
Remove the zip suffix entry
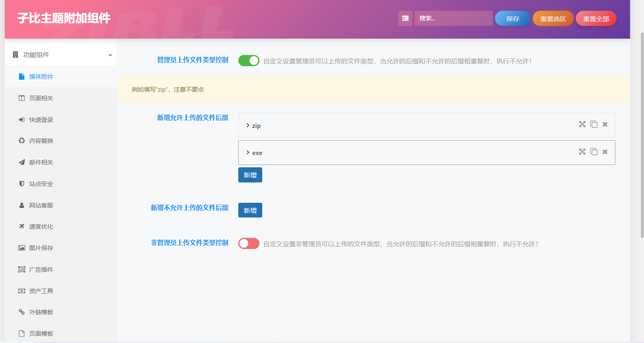[x=605, y=124]
